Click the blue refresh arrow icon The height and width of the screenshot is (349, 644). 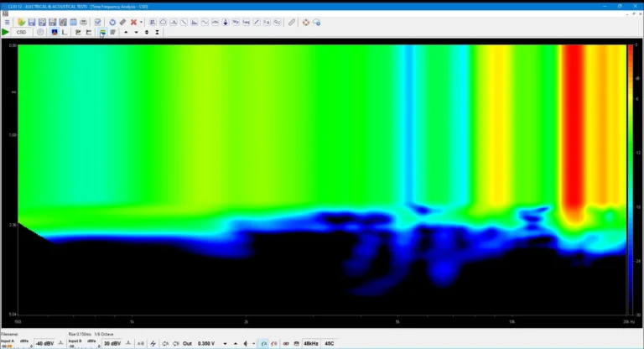pos(112,23)
